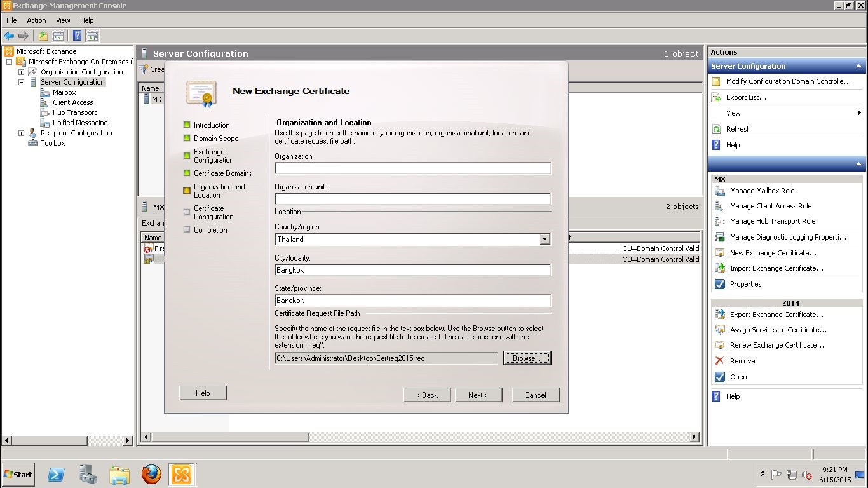Image resolution: width=868 pixels, height=488 pixels.
Task: Click the Open action in the 2014 section
Action: (x=738, y=377)
